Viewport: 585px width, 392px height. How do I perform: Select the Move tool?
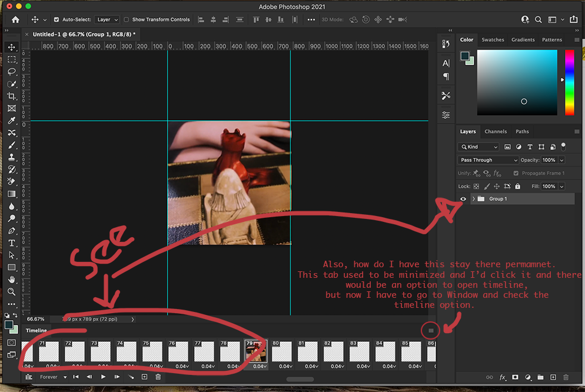12,47
